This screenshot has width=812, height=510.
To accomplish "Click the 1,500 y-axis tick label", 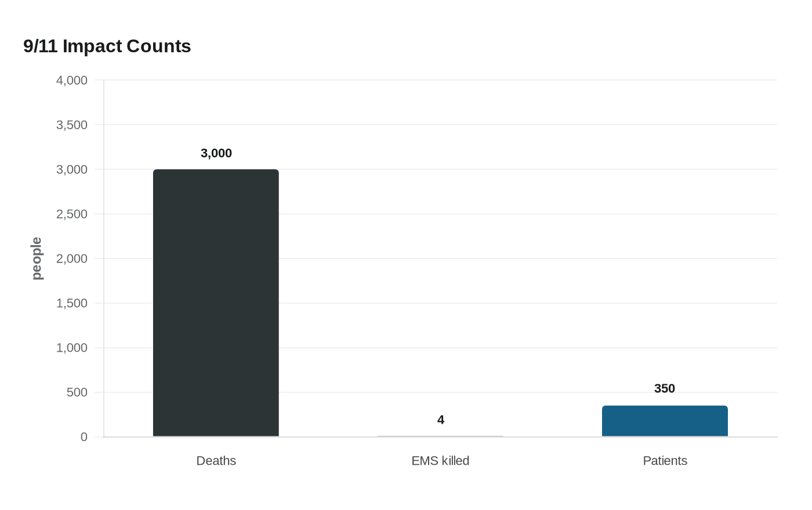I will point(72,303).
